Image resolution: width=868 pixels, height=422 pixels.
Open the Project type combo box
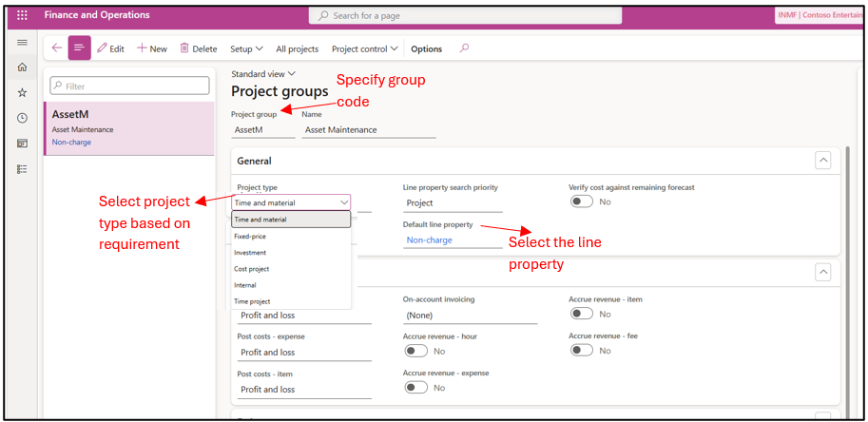(291, 202)
